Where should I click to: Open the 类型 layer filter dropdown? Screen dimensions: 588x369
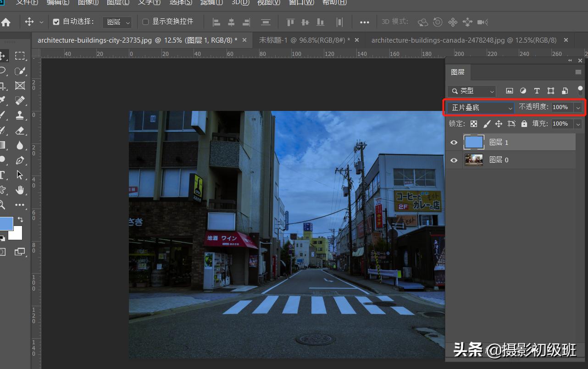472,91
